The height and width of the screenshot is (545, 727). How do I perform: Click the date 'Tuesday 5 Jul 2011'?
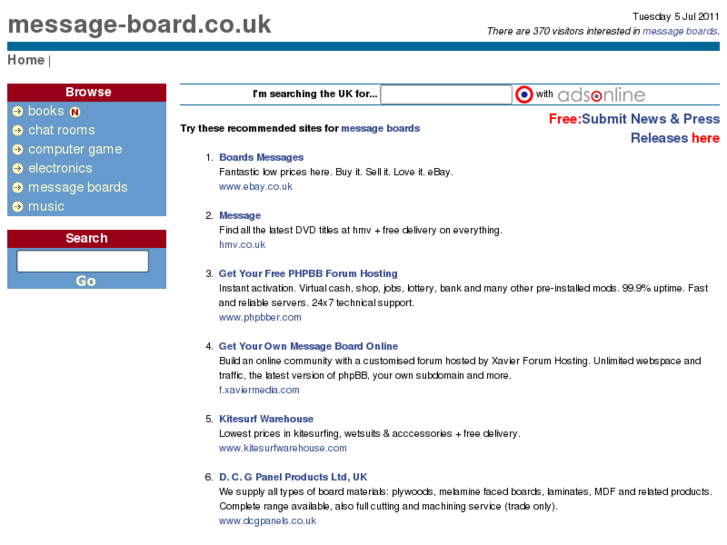(x=676, y=16)
